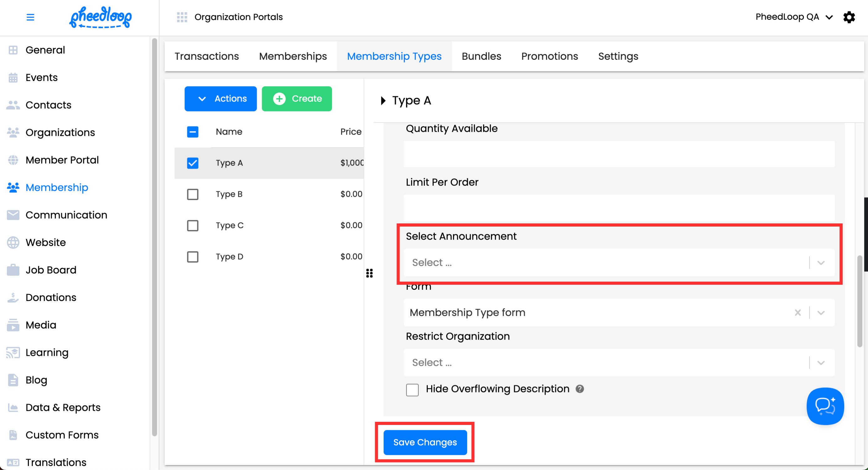
Task: Click the hamburger menu icon
Action: click(30, 17)
